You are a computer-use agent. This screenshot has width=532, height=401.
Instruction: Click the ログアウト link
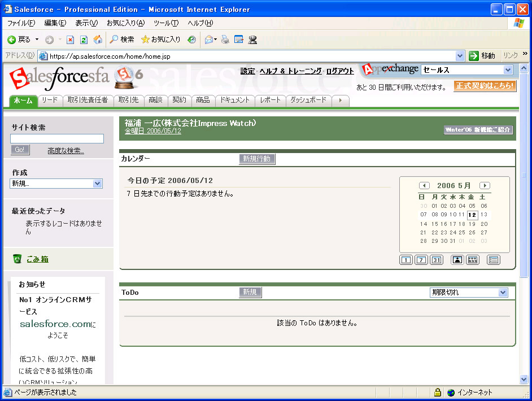pos(340,71)
